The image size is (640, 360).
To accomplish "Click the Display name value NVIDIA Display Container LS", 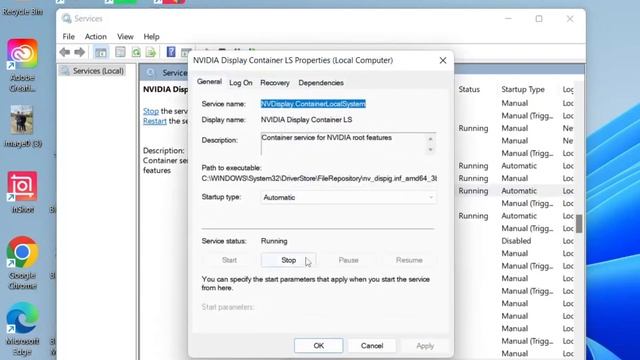I will 306,120.
